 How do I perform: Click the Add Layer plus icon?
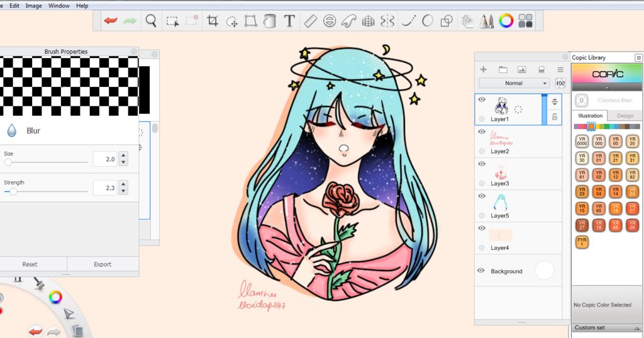484,69
